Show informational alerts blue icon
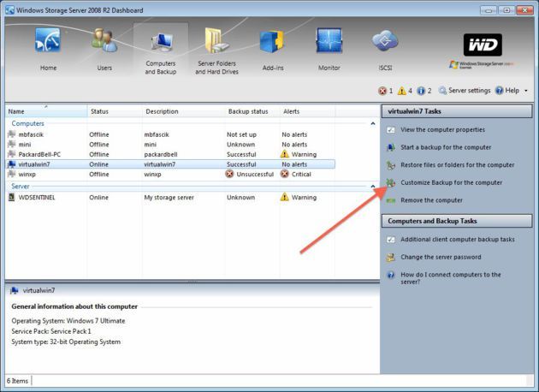This screenshot has width=539, height=392. (421, 91)
